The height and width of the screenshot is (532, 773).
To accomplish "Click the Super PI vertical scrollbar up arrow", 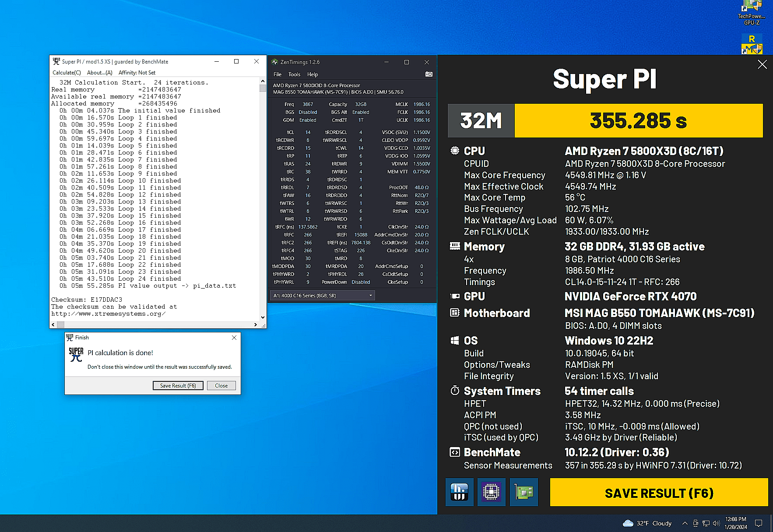I will (x=263, y=81).
